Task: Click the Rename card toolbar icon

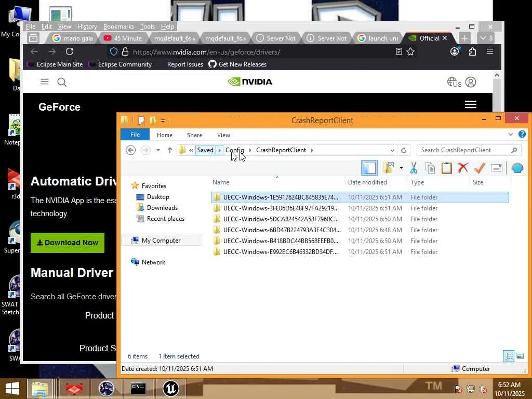Action: [496, 168]
